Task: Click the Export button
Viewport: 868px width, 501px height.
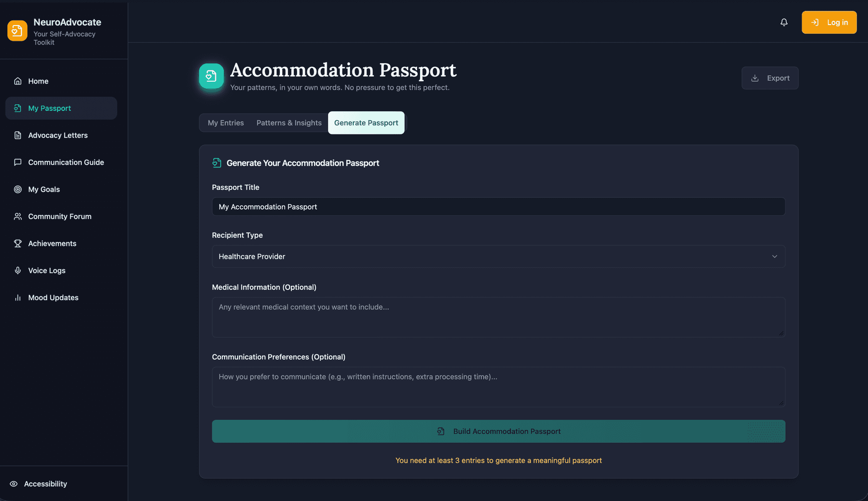Action: (770, 78)
